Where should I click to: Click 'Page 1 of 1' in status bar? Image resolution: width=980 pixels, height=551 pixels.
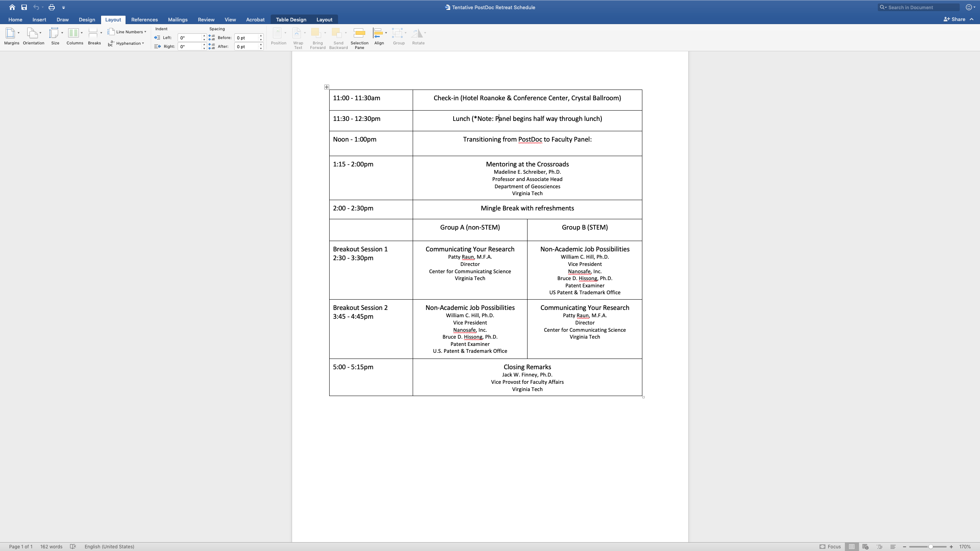click(21, 546)
